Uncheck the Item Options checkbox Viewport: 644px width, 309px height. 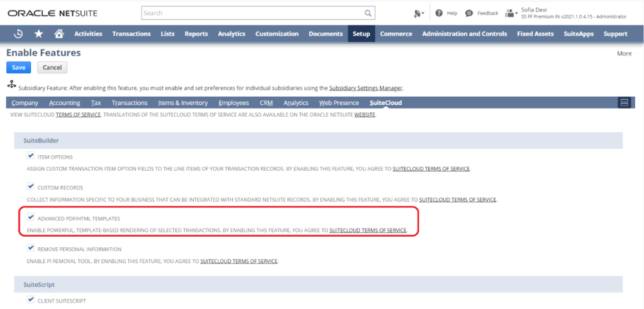click(31, 156)
